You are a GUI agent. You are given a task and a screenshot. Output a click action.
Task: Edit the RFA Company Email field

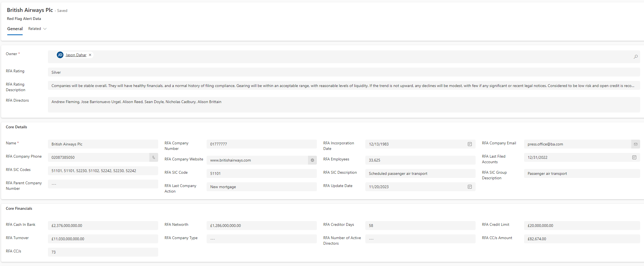tap(578, 144)
